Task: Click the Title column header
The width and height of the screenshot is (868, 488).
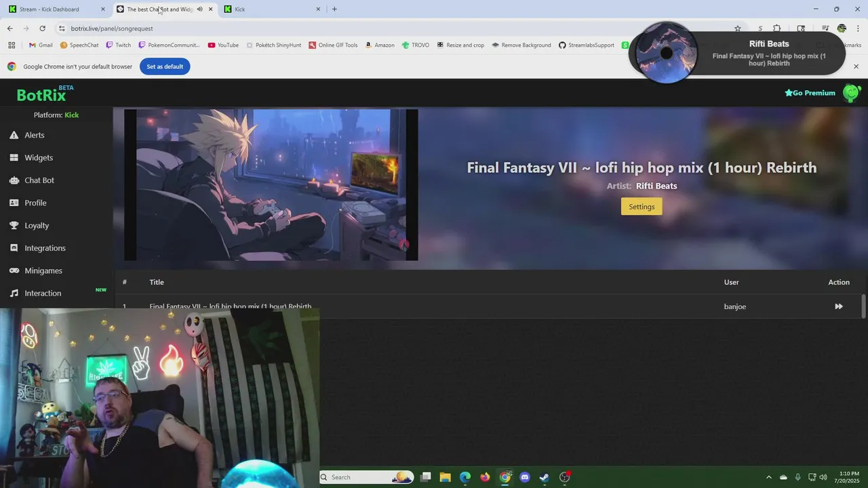Action: pos(157,282)
